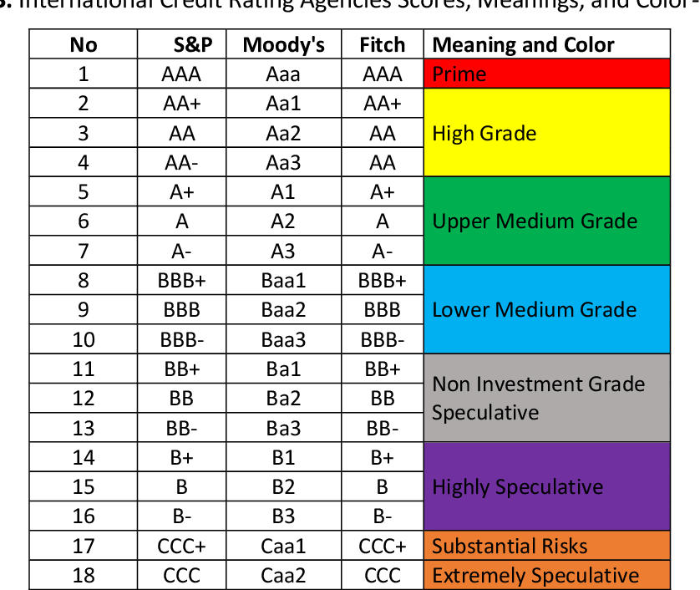The width and height of the screenshot is (700, 590).
Task: Click the Meaning and Color header
Action: pos(524,45)
